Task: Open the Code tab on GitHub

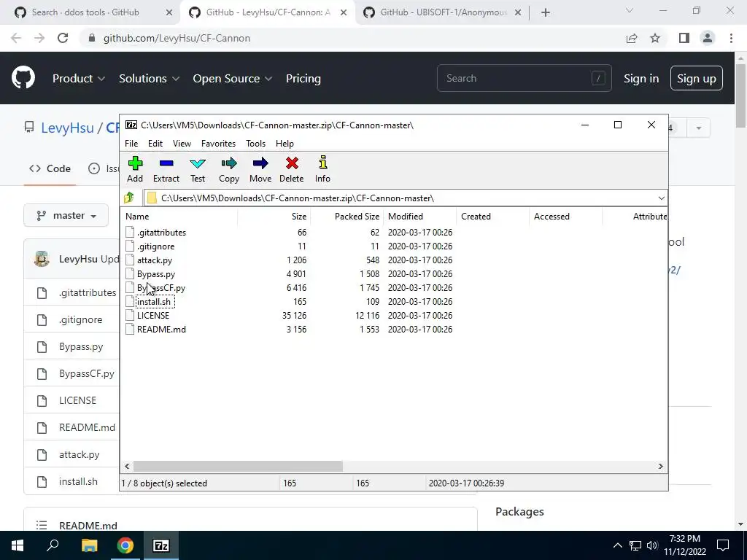Action: pos(50,168)
